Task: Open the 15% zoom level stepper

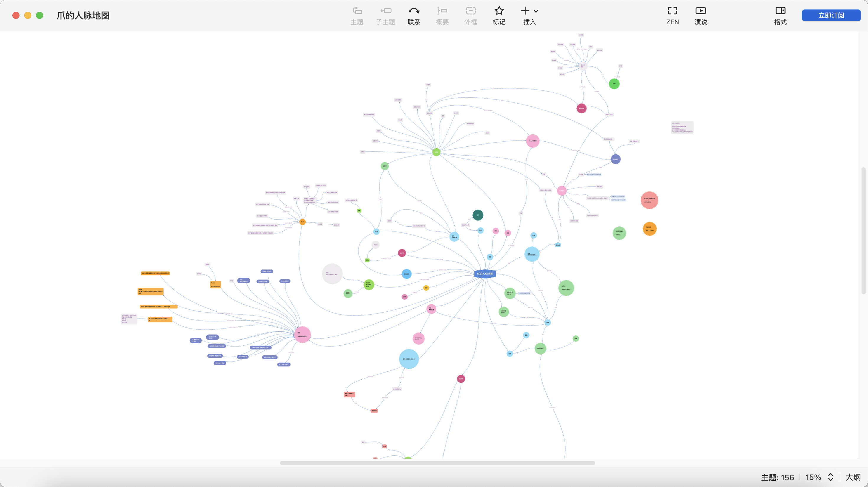Action: tap(830, 477)
